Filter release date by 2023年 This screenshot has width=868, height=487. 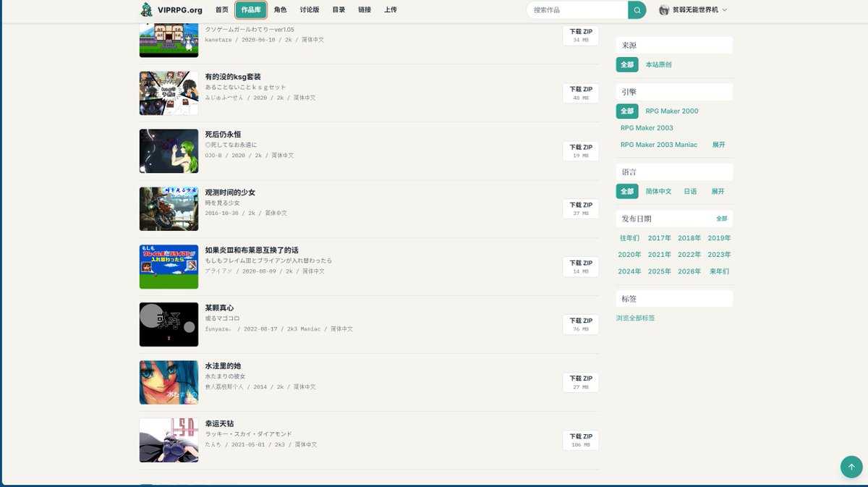[x=719, y=255]
